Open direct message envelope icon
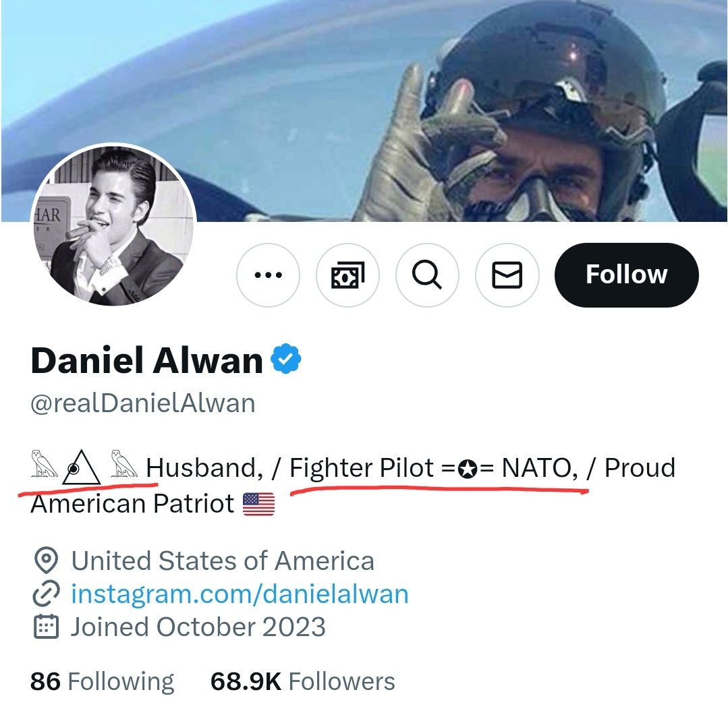 click(507, 275)
